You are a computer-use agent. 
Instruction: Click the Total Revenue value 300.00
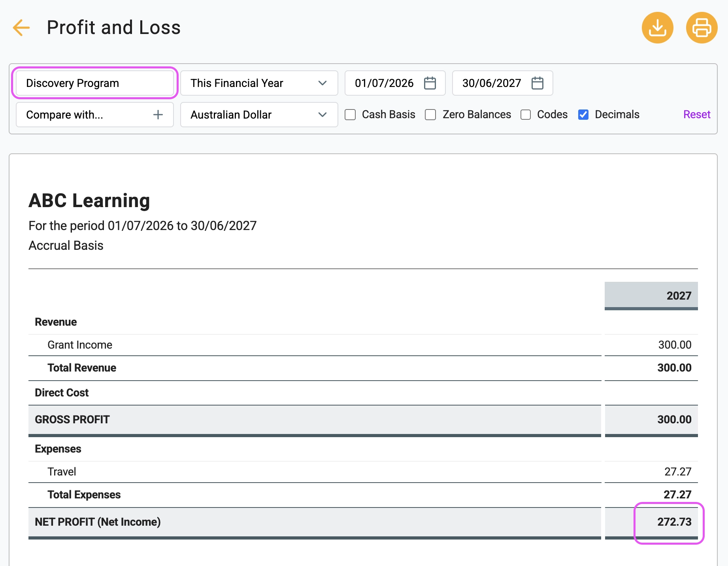[x=674, y=368]
